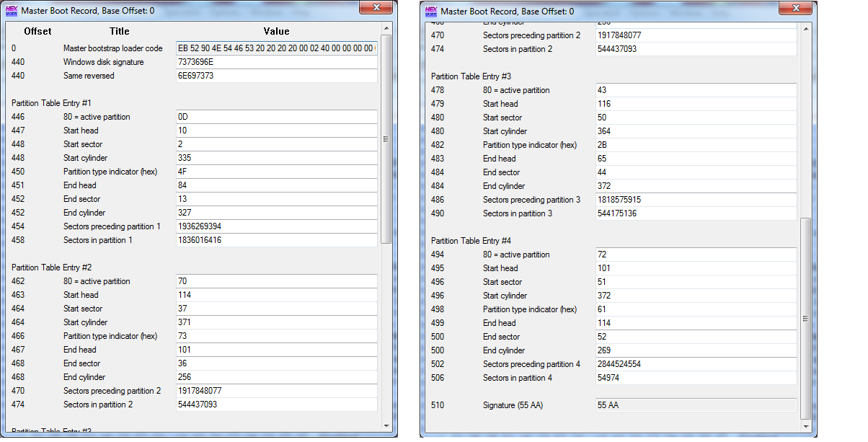The width and height of the screenshot is (868, 442).
Task: Select Entry #2 partition type value 73
Action: pos(276,336)
